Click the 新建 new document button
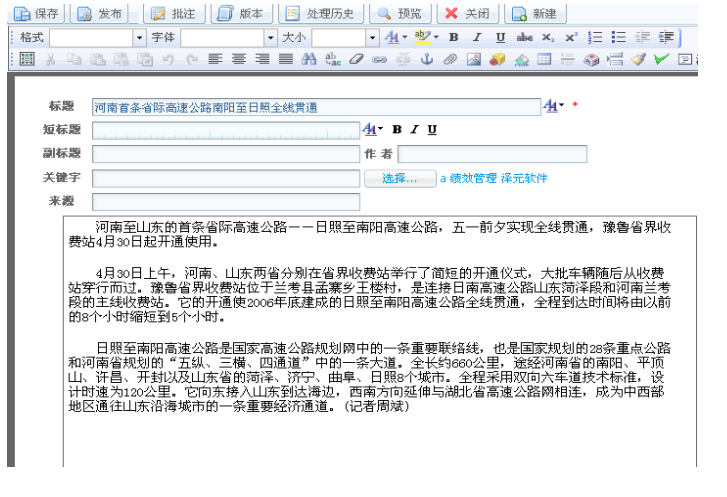 coord(535,14)
